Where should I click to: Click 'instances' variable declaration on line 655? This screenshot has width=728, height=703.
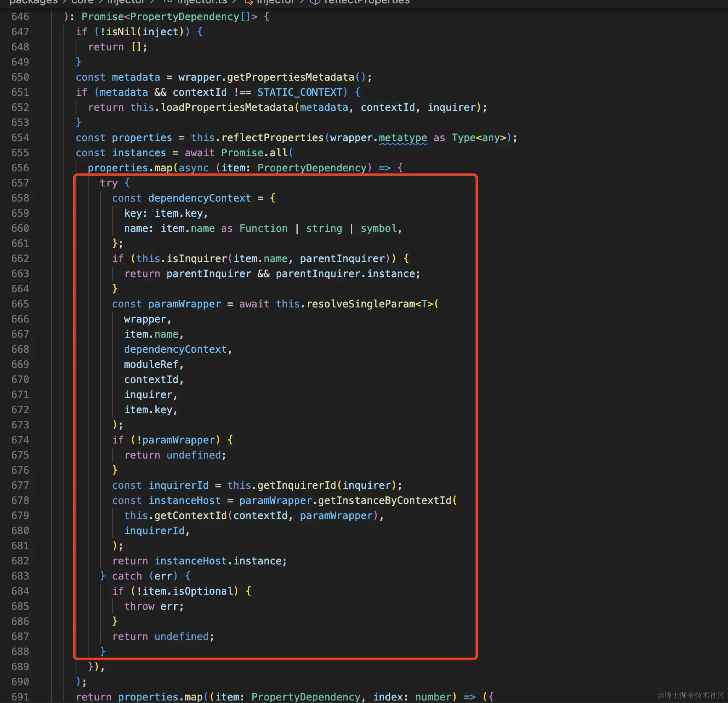[139, 153]
